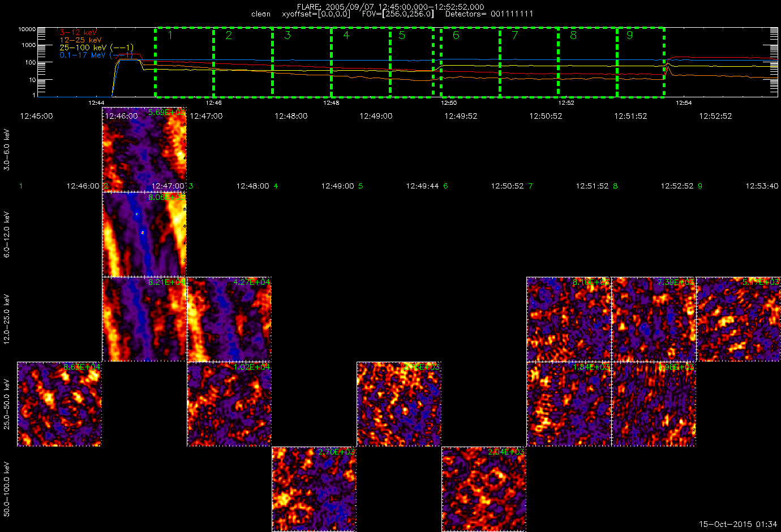
Task: Click the 12:53:40 end time label
Action: coord(762,186)
